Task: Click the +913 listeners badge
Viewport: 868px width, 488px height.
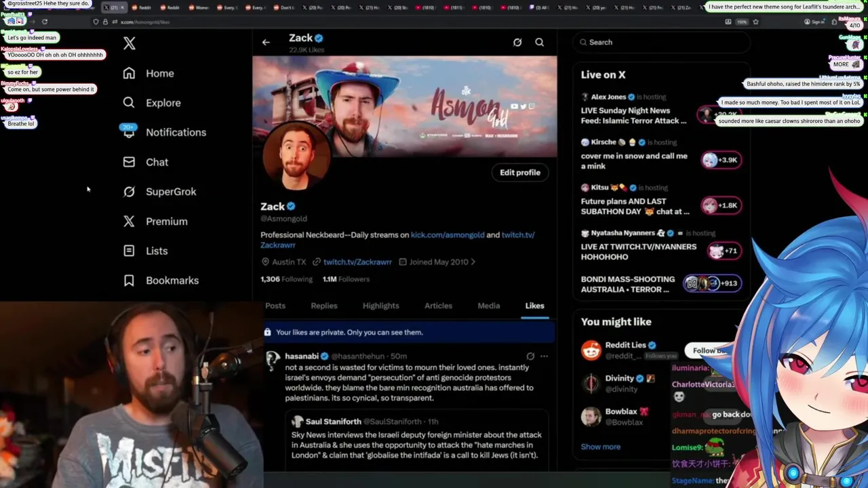Action: [x=711, y=283]
